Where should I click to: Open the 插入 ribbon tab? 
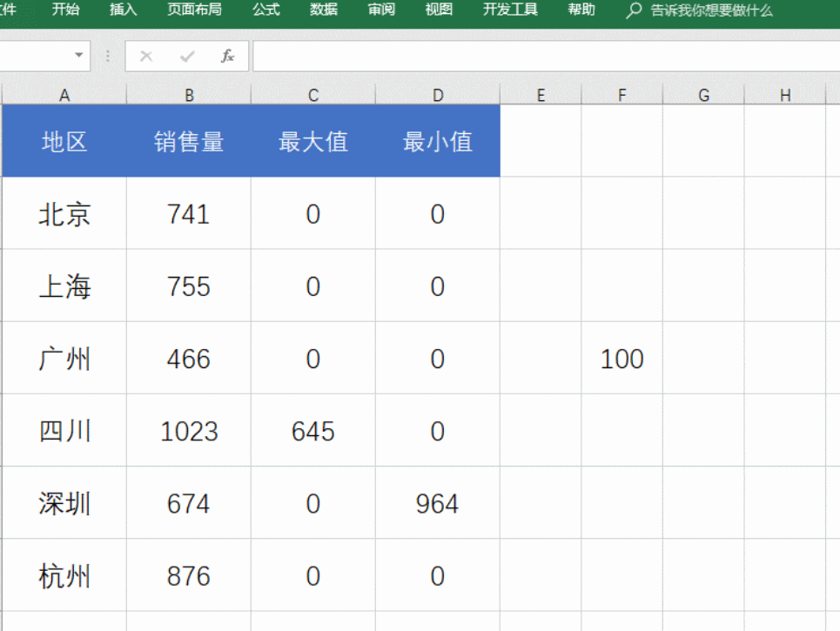coord(124,9)
